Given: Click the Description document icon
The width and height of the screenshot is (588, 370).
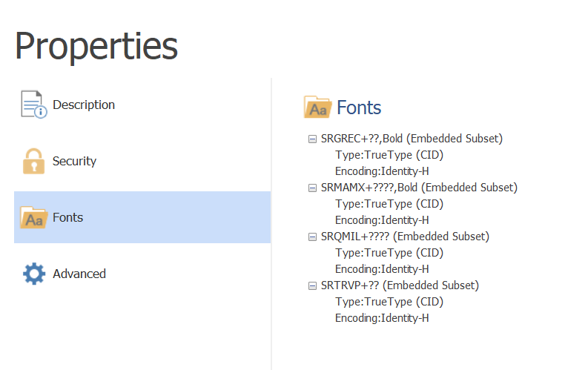Looking at the screenshot, I should [x=34, y=105].
